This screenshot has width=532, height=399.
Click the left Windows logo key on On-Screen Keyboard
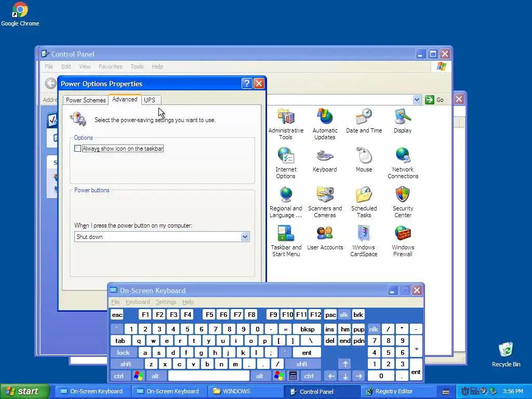(138, 376)
